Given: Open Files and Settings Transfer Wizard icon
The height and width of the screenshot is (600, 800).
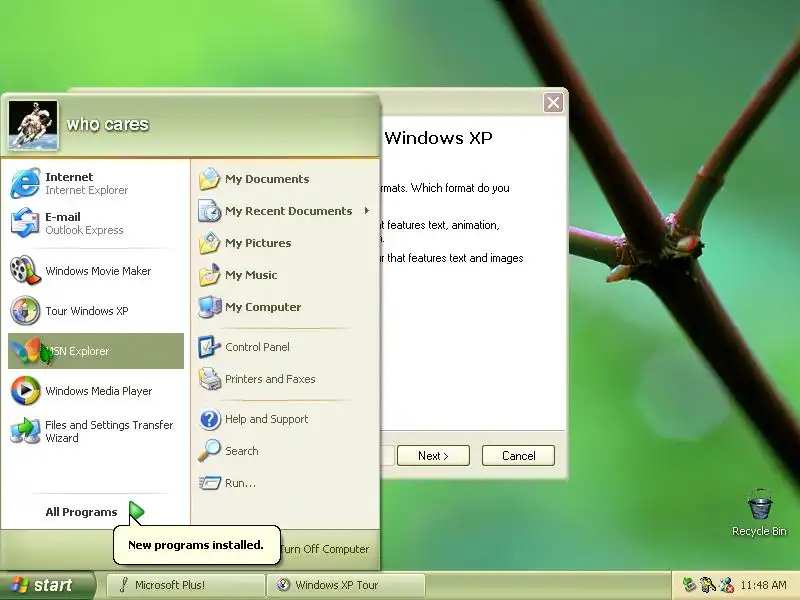Looking at the screenshot, I should pos(25,431).
